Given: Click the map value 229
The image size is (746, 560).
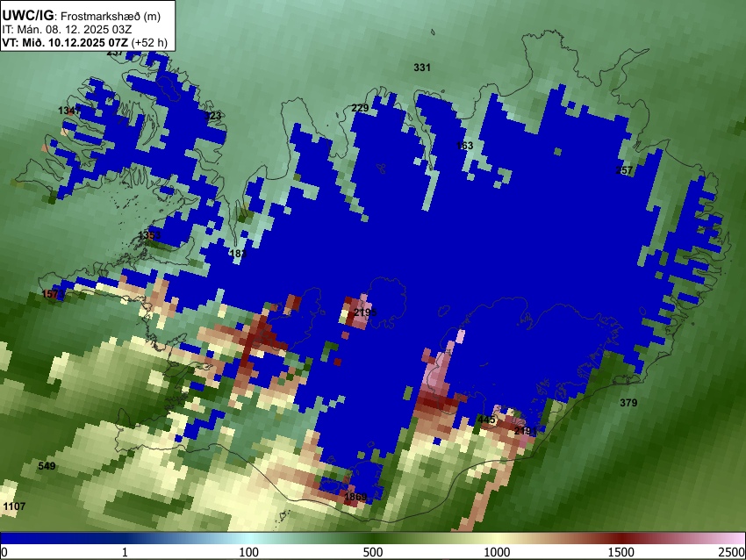Looking at the screenshot, I should 360,108.
